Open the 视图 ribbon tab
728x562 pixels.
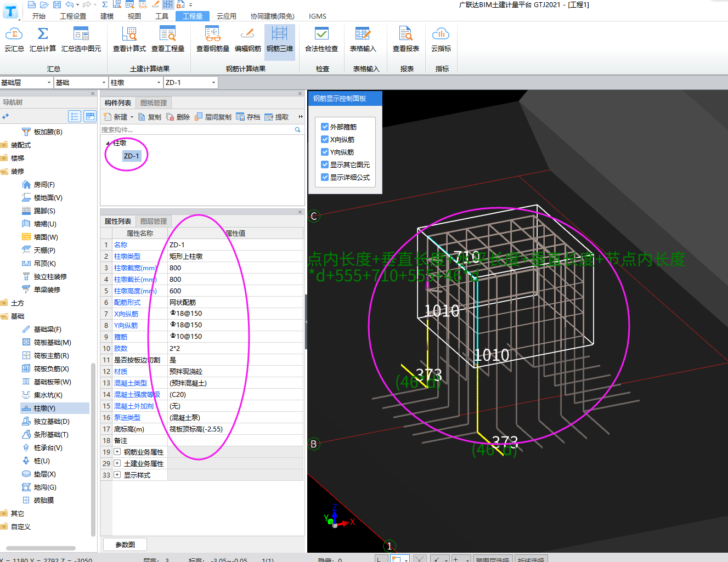134,16
